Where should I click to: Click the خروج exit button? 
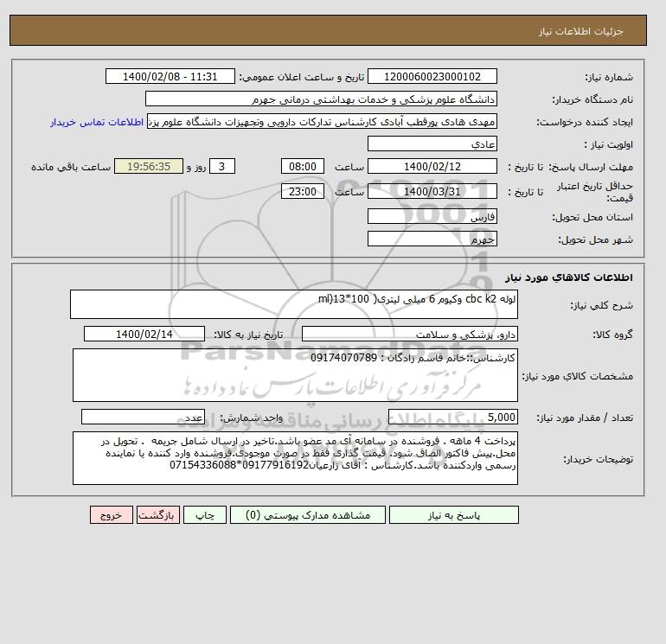(112, 515)
